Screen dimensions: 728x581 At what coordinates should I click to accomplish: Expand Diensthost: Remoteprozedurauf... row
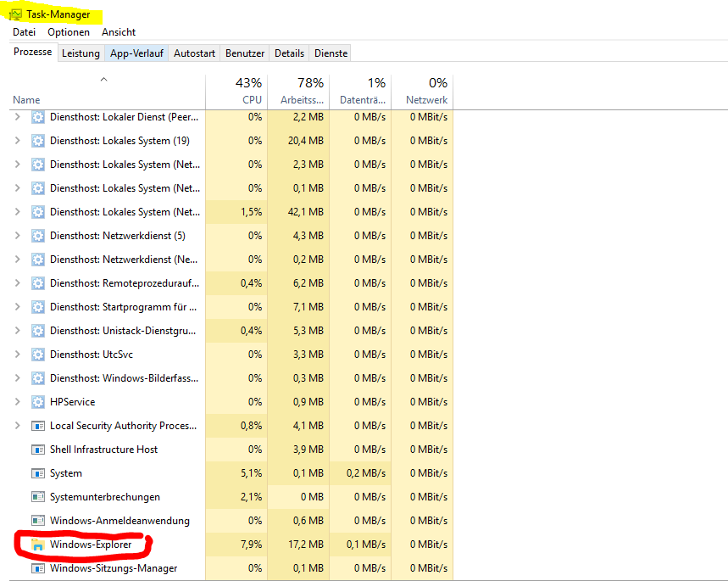[17, 282]
